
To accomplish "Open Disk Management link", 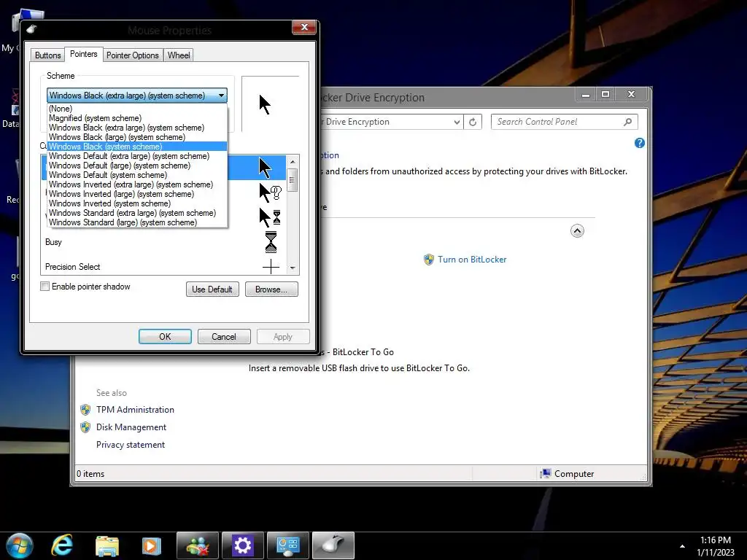I will pyautogui.click(x=131, y=427).
